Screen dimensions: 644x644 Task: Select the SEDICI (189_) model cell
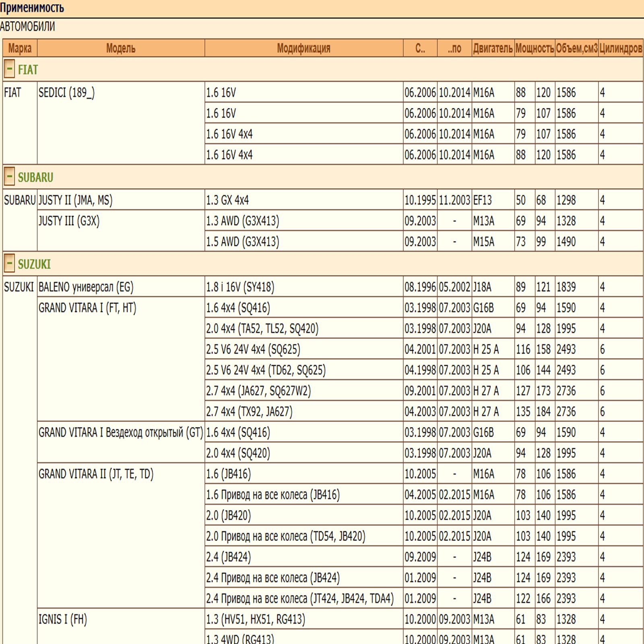pos(67,93)
